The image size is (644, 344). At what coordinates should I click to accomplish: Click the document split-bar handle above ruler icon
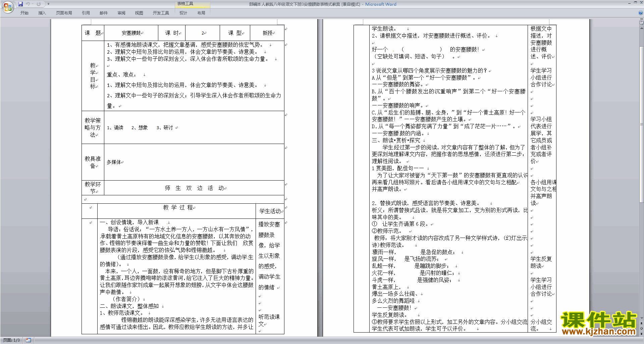click(x=642, y=19)
